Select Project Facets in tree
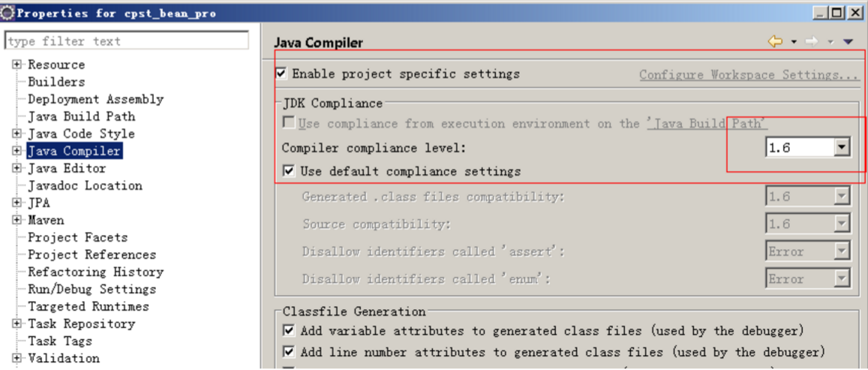The image size is (868, 370). [x=78, y=237]
